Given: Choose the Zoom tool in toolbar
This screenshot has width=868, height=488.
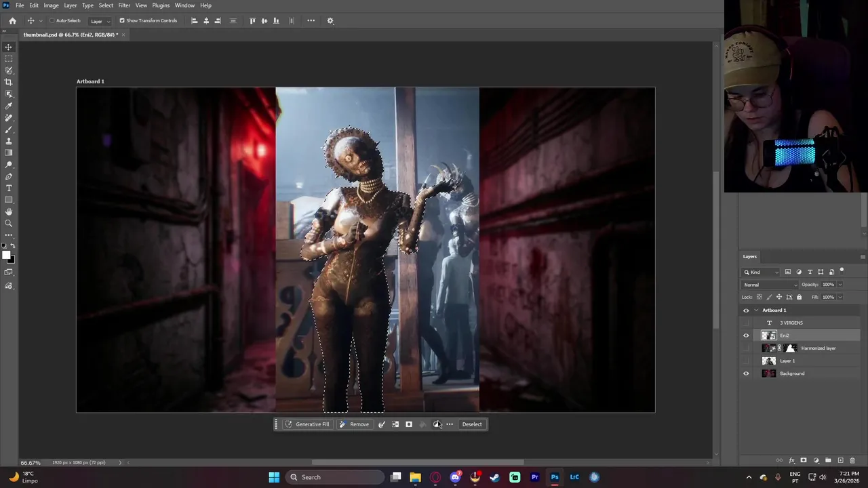Looking at the screenshot, I should [x=9, y=223].
